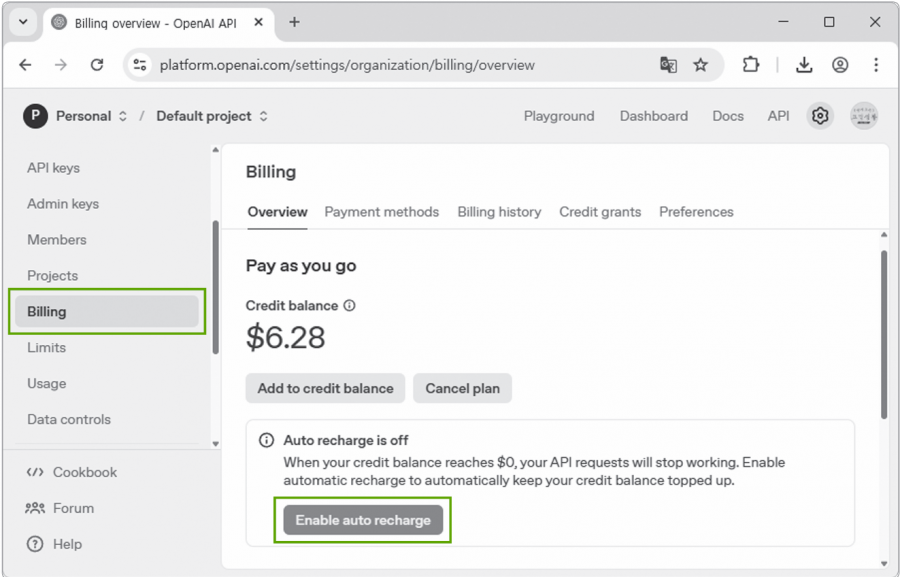The image size is (900, 577).
Task: Open Members settings in the sidebar
Action: point(57,240)
